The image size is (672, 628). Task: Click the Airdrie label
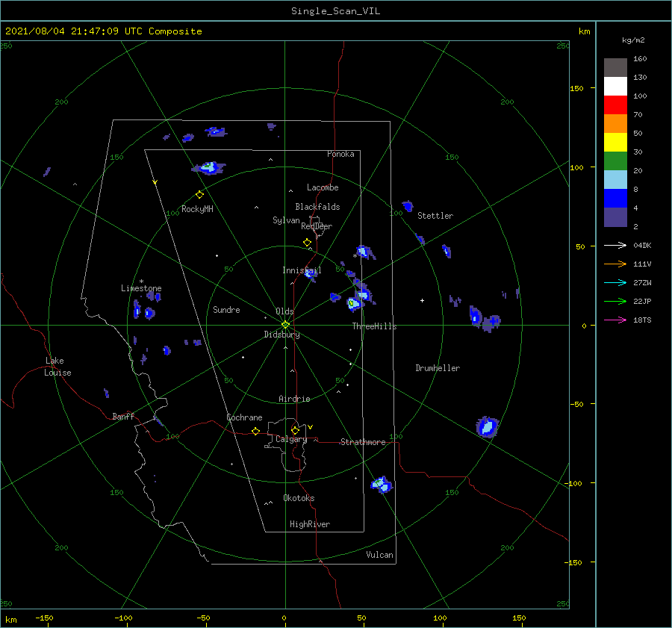point(294,399)
